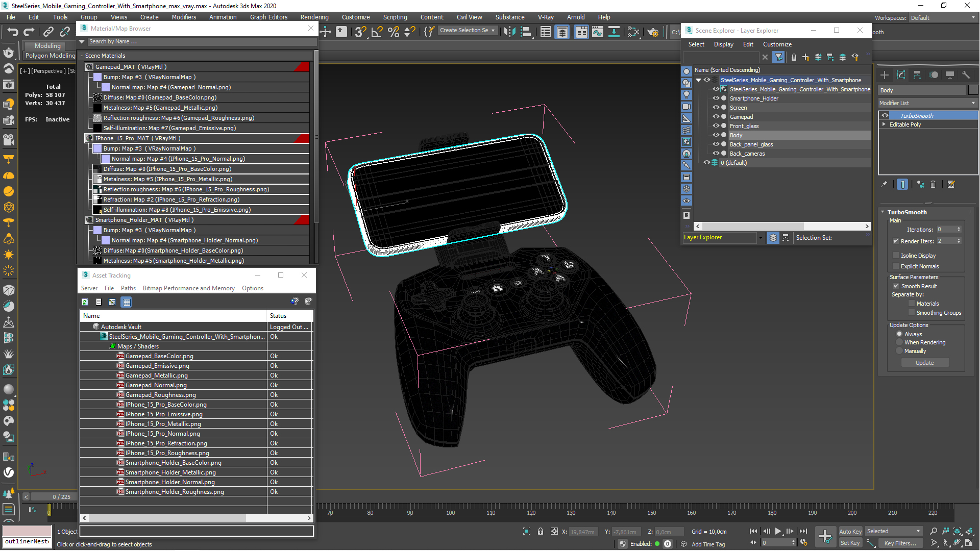This screenshot has height=551, width=980.
Task: Toggle Smooth Result checkbox
Action: click(x=896, y=286)
